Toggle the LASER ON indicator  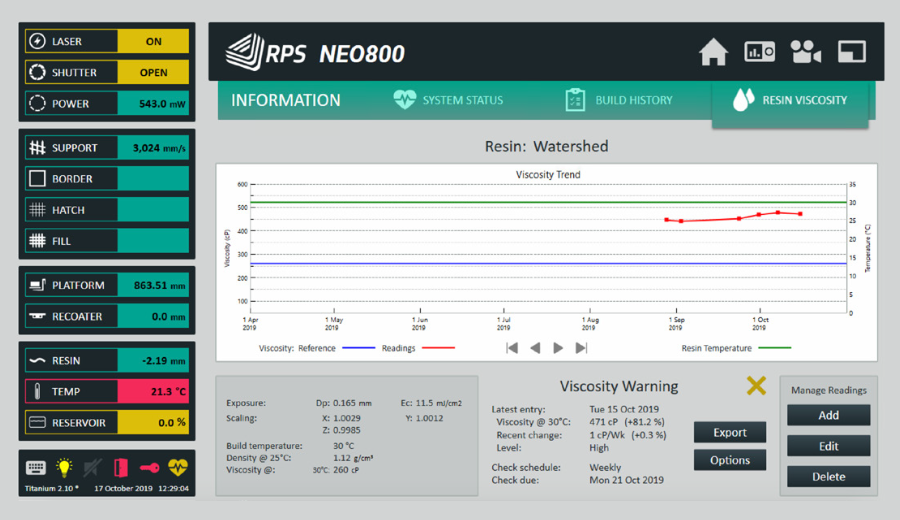click(153, 41)
